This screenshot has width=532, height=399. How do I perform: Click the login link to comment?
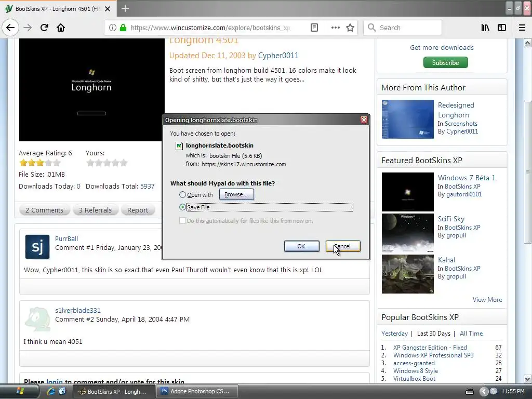pos(54,382)
